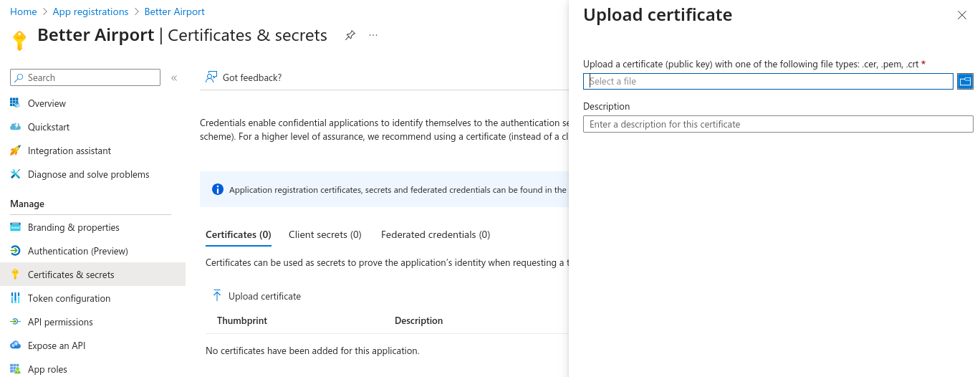Click the App roles icon
This screenshot has height=377, width=980.
point(15,369)
